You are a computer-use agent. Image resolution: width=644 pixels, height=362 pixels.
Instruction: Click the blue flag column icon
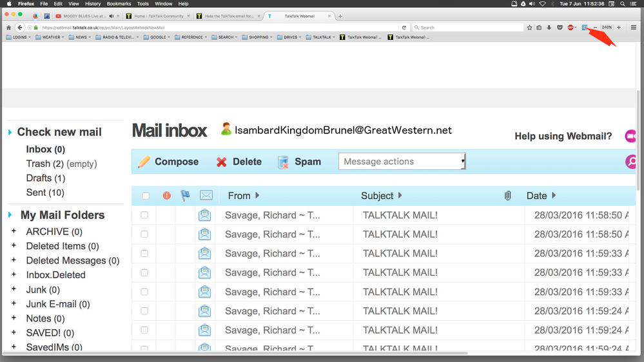(x=185, y=195)
